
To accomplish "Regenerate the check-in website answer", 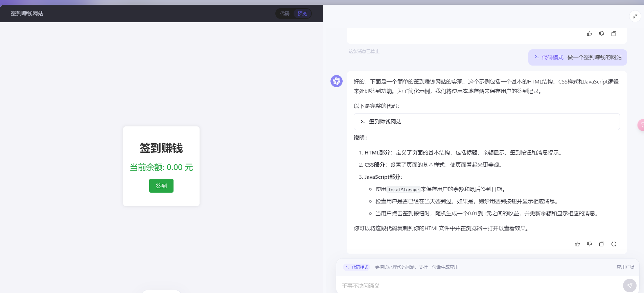I will point(614,244).
